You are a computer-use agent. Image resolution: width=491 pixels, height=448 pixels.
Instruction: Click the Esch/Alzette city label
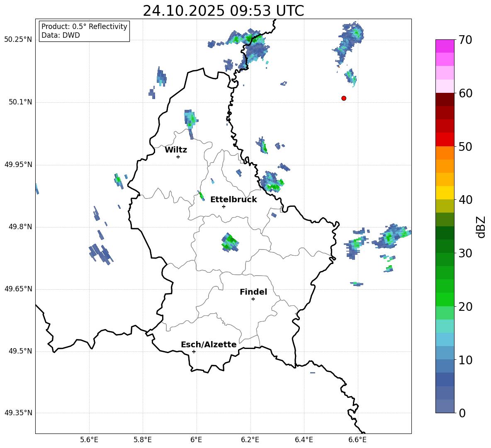(209, 344)
